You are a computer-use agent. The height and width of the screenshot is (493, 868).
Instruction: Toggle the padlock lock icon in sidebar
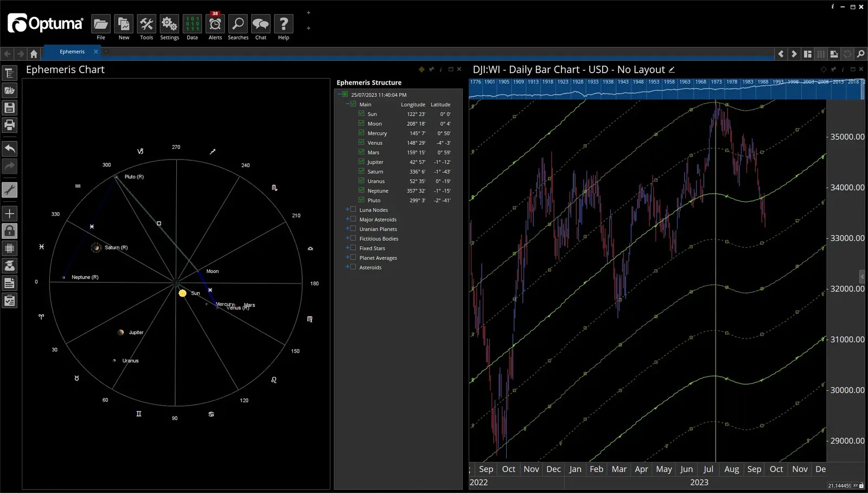(9, 231)
